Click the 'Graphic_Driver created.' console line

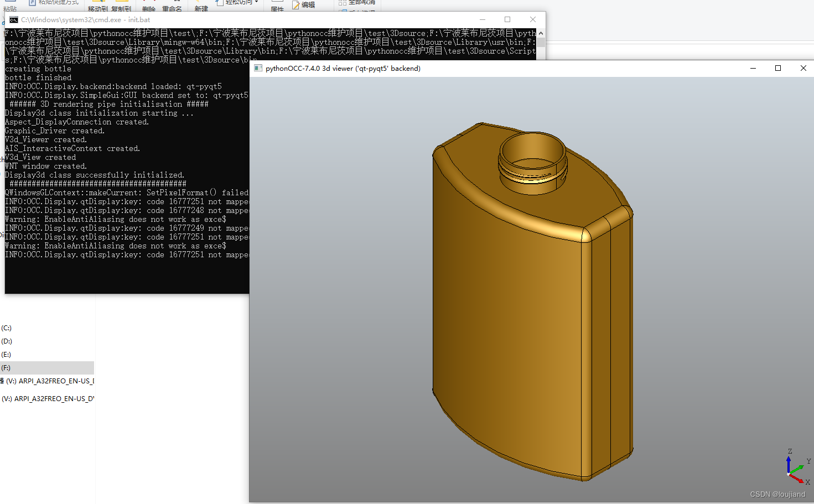(55, 131)
